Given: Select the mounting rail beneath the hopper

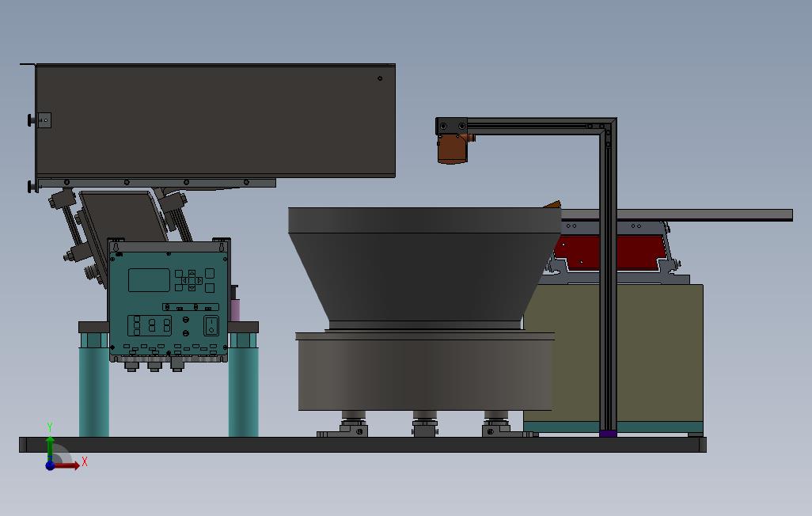Looking at the screenshot, I should (x=157, y=183).
